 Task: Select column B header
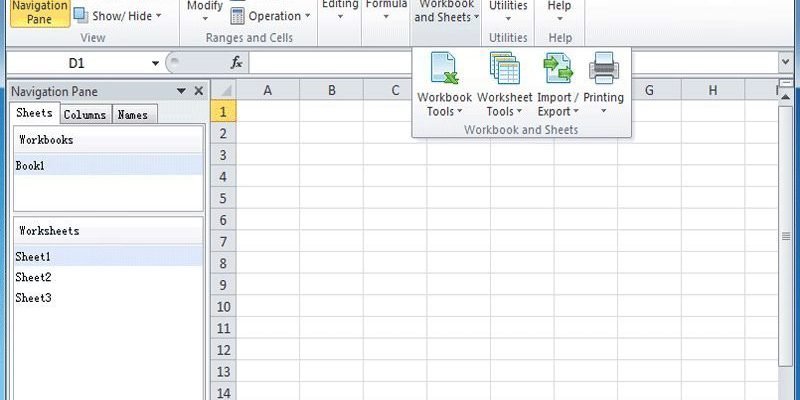coord(332,90)
